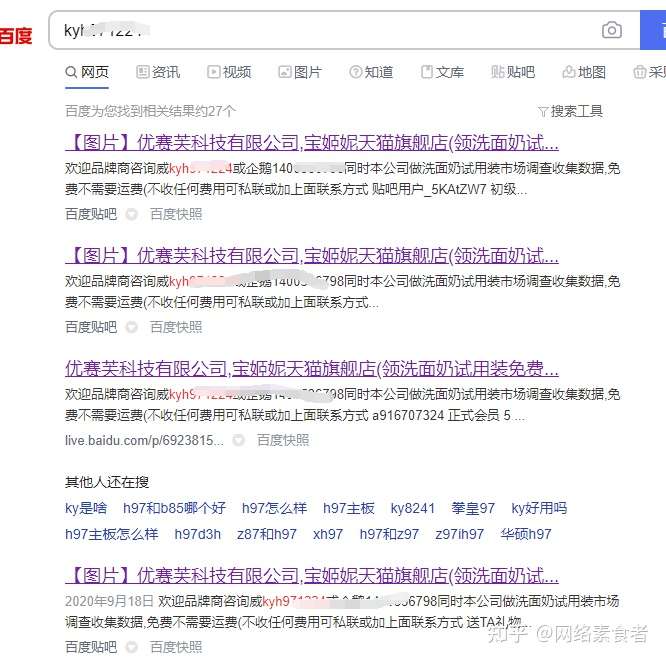The height and width of the screenshot is (662, 666).
Task: Click related search ky好用吗
Action: [539, 508]
